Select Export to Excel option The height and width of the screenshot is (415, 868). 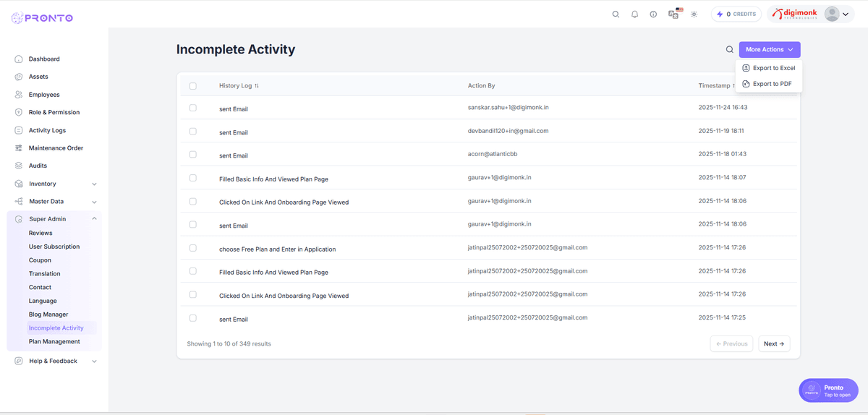773,68
